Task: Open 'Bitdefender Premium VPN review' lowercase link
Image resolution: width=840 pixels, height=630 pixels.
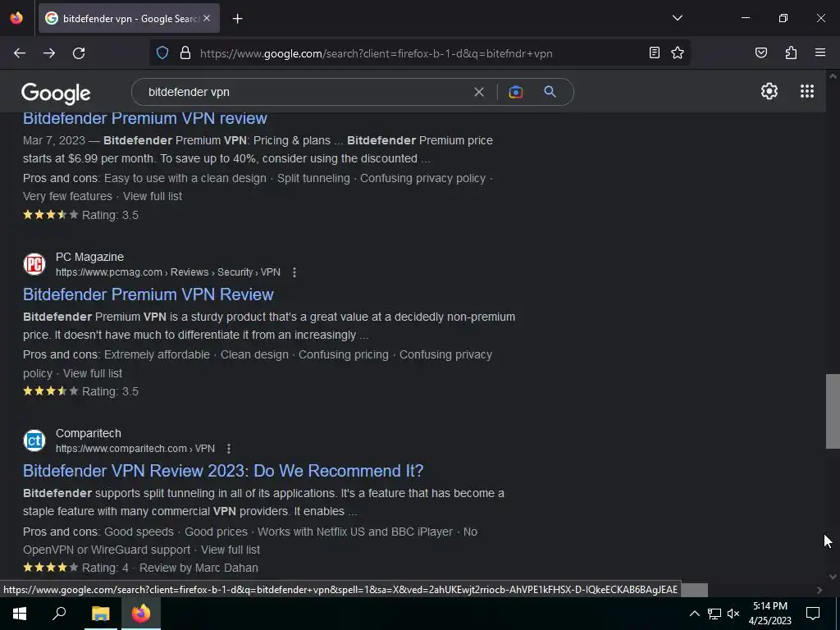Action: 144,118
